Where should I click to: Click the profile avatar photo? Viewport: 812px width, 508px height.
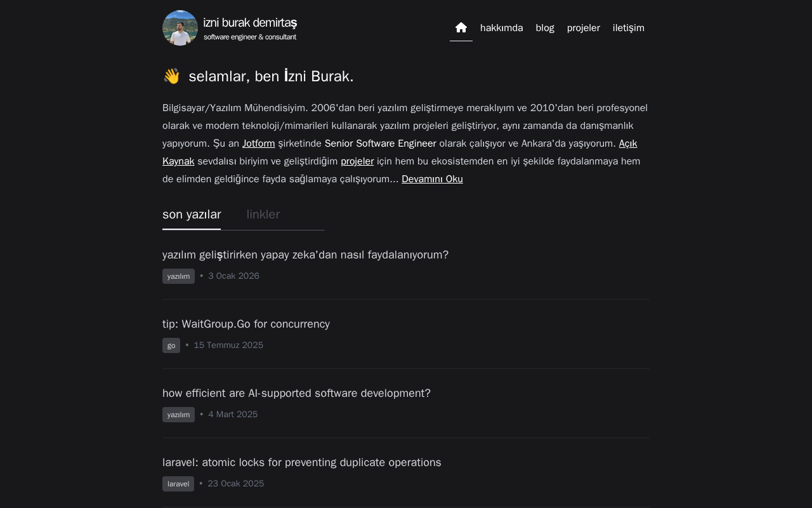tap(180, 28)
